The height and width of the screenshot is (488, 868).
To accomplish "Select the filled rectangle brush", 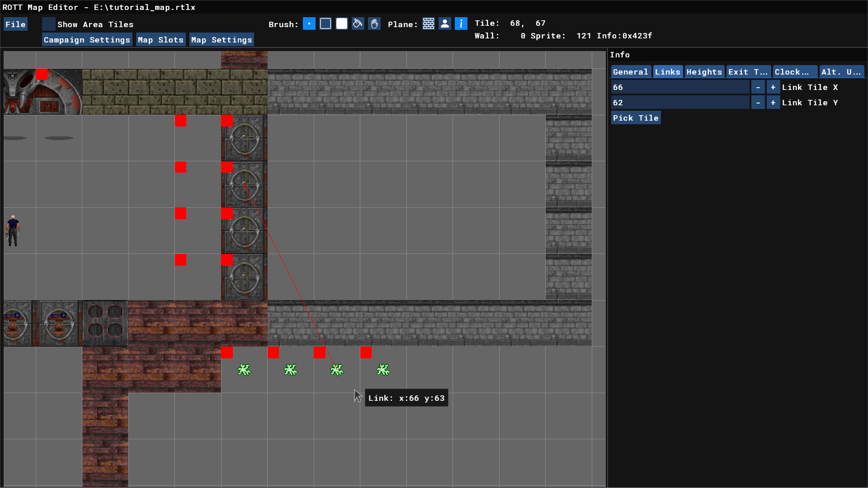I will coord(342,24).
